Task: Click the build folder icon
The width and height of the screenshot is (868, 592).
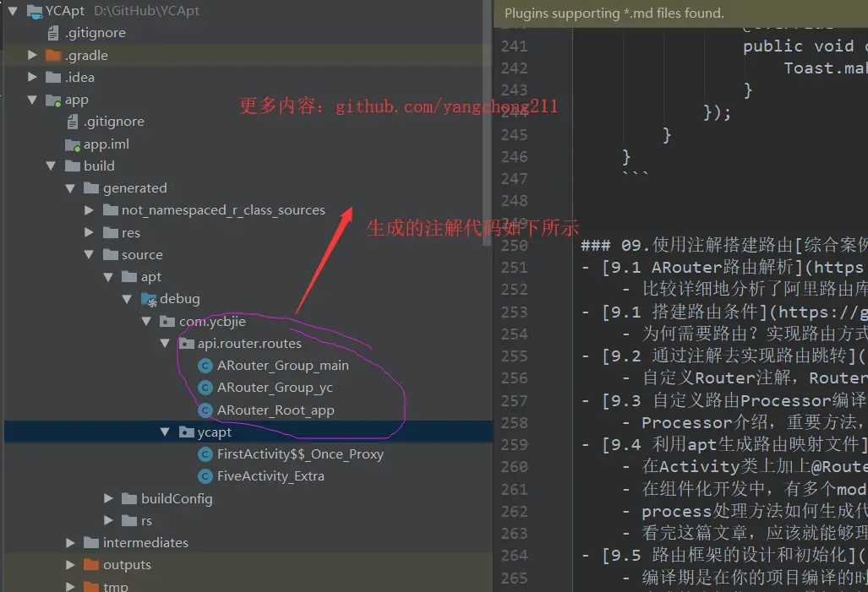Action: tap(73, 166)
